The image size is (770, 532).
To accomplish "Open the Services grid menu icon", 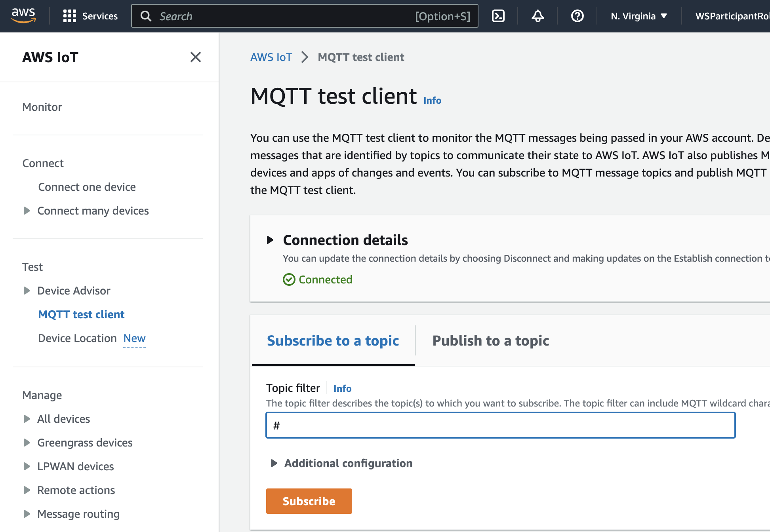I will (69, 16).
